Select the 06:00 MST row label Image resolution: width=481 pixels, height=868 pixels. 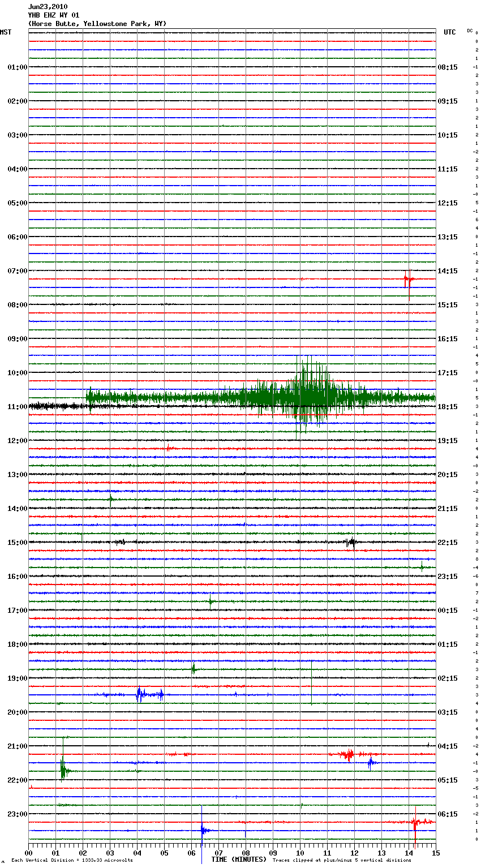point(17,237)
